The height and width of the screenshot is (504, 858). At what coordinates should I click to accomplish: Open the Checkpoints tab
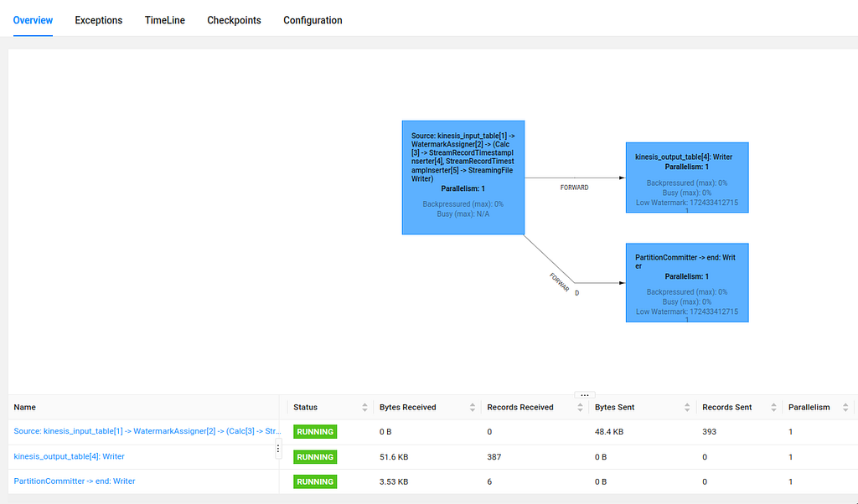[235, 20]
